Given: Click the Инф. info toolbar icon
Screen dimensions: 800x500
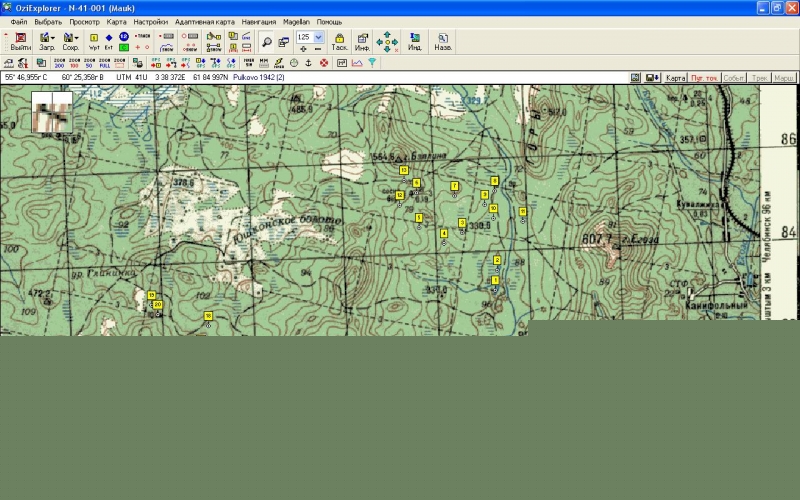Looking at the screenshot, I should (362, 41).
